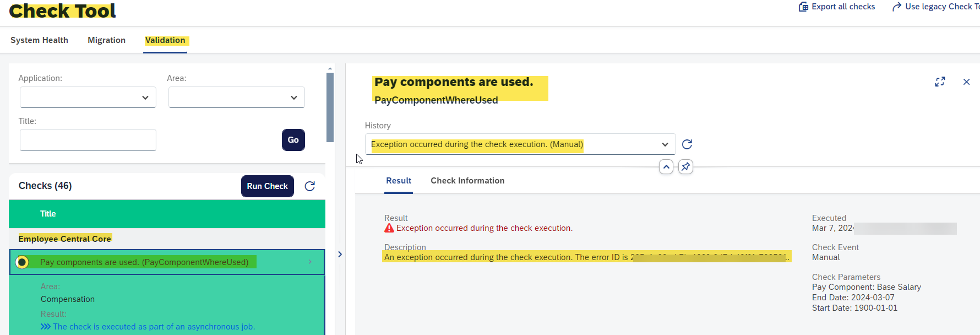Open the Result tab
Viewport: 980px width, 335px height.
[x=399, y=181]
